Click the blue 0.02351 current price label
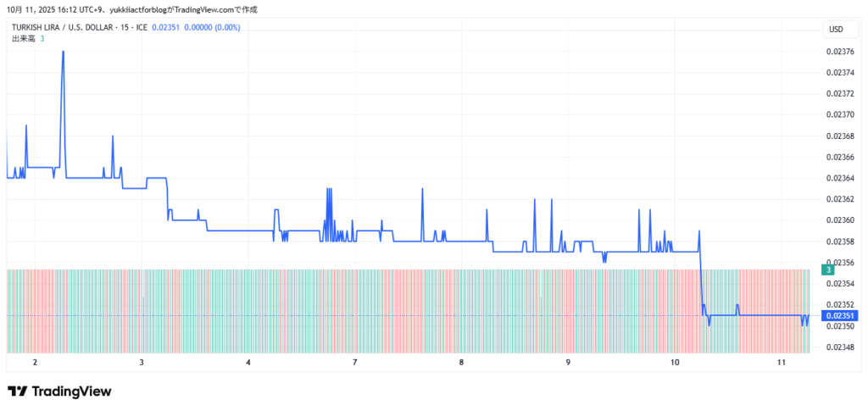The width and height of the screenshot is (868, 411). [x=839, y=315]
